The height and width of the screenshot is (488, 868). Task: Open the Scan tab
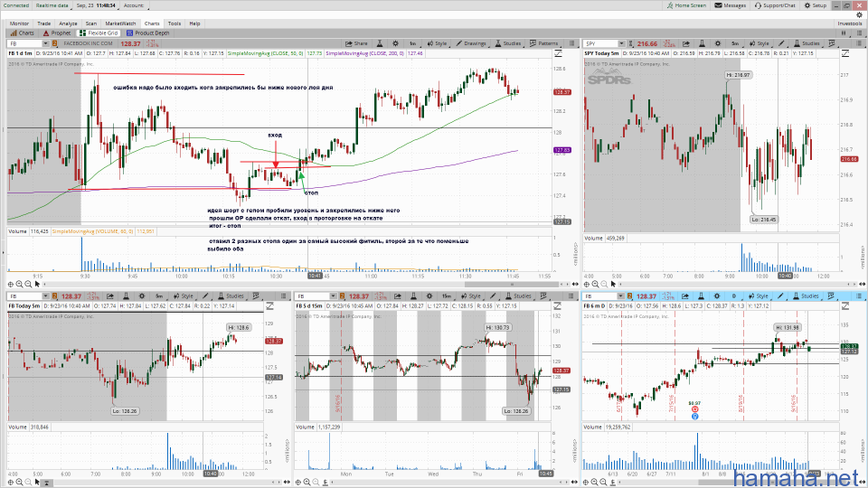(x=91, y=23)
